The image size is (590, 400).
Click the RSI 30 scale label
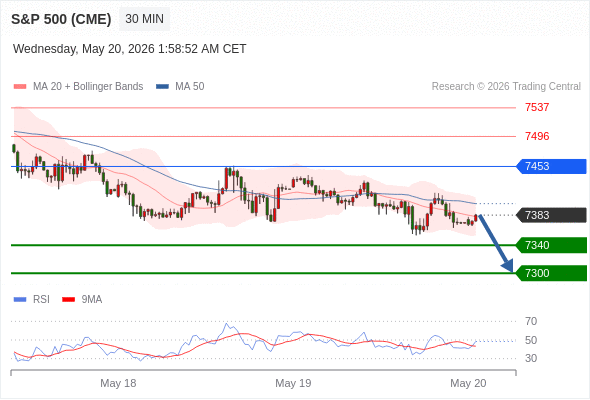pyautogui.click(x=531, y=358)
